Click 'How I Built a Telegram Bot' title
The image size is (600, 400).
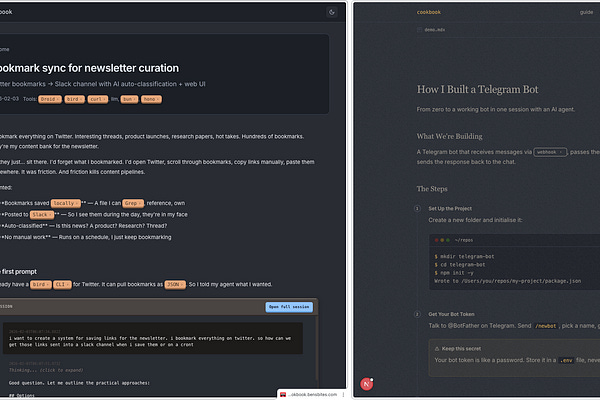click(x=477, y=90)
